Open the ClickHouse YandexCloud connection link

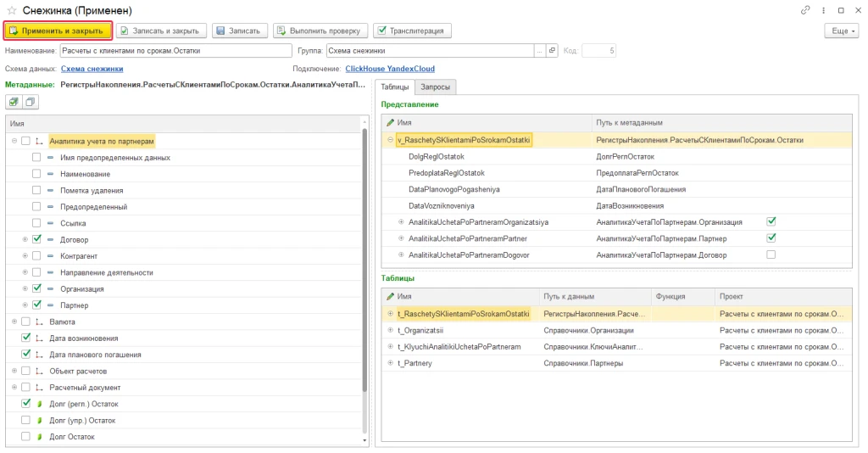(390, 69)
